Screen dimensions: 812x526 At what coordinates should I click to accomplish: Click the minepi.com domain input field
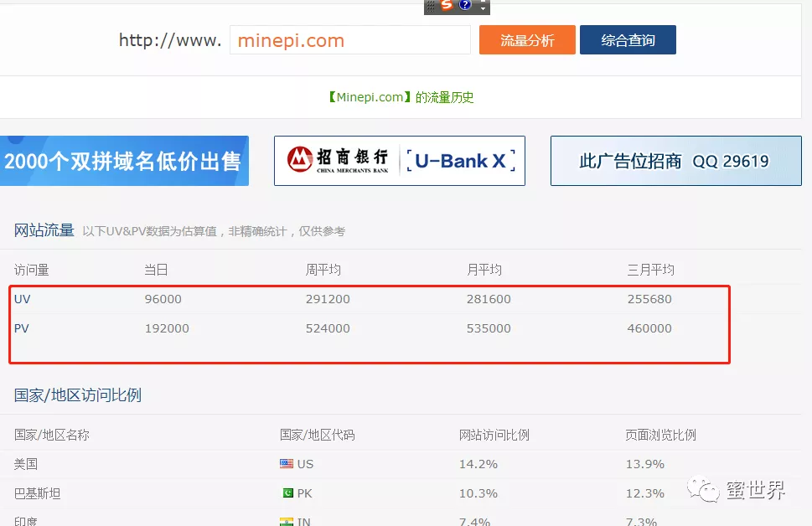tap(350, 40)
